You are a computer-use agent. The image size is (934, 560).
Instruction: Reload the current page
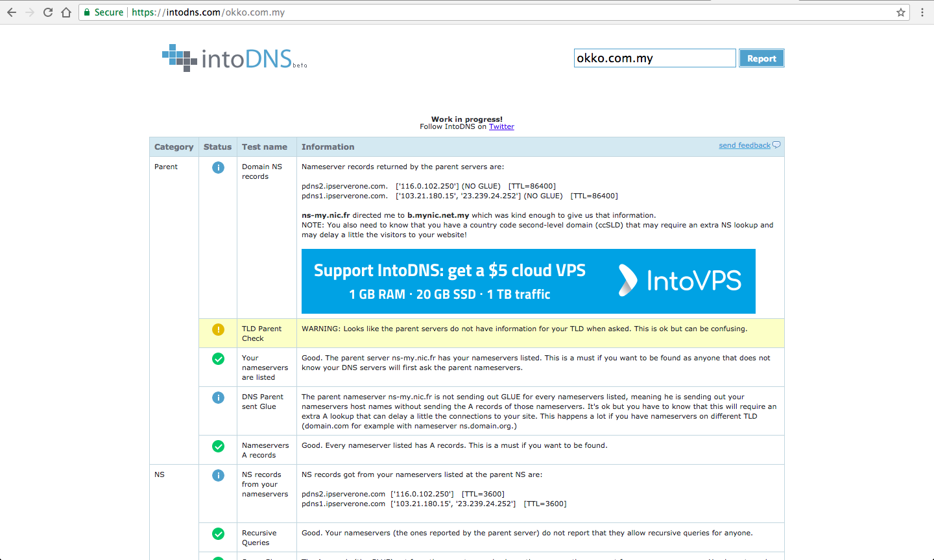(x=48, y=12)
